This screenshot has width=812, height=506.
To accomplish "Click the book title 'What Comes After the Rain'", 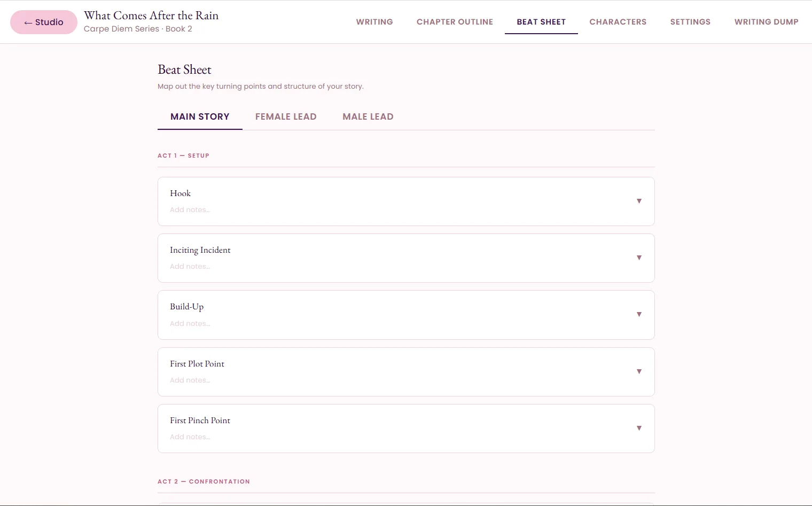I will [x=151, y=15].
